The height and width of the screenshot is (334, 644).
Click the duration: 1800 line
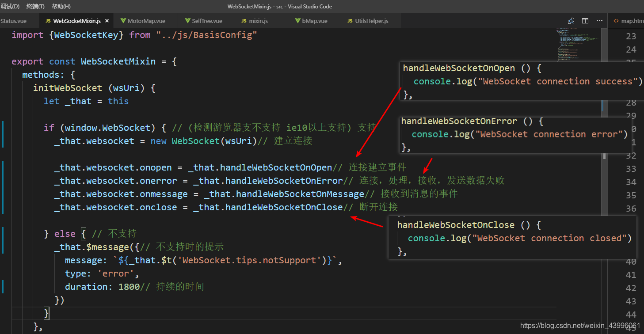click(134, 287)
